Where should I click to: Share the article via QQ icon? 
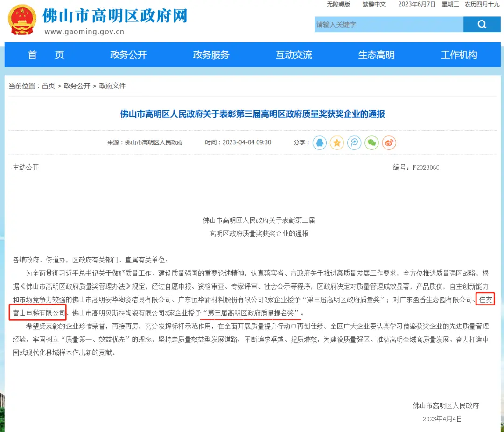(319, 143)
